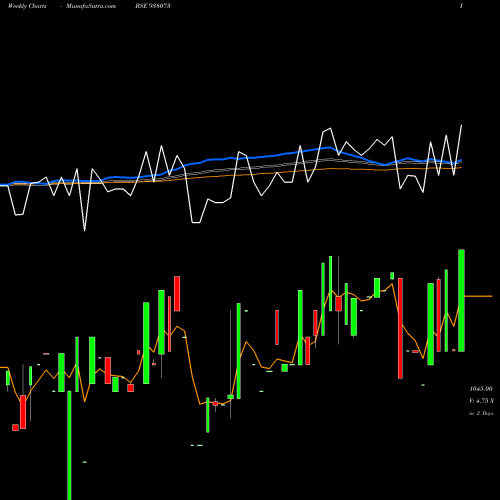Click the "V: 4.75 X" volume text
This screenshot has height=500, width=500.
481,401
